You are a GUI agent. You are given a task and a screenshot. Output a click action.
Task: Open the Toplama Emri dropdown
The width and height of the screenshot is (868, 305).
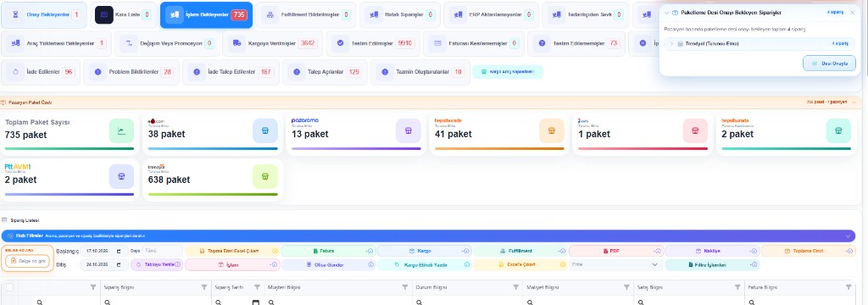pyautogui.click(x=808, y=251)
